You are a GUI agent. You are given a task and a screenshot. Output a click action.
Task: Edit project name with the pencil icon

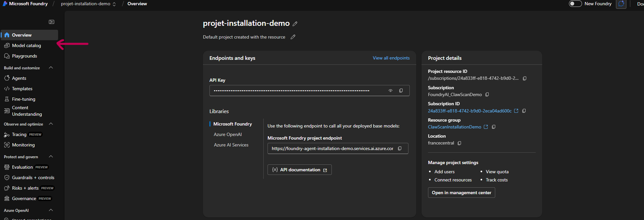pos(295,24)
